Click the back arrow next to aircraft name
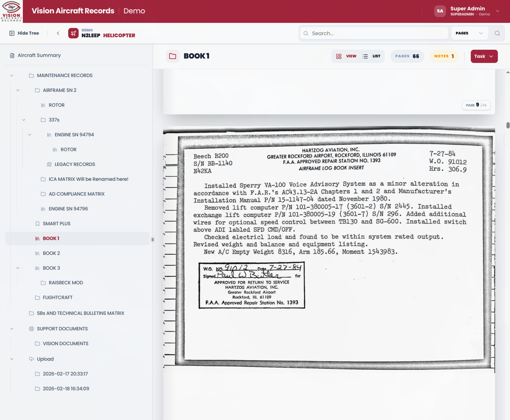The height and width of the screenshot is (420, 510). [x=58, y=33]
